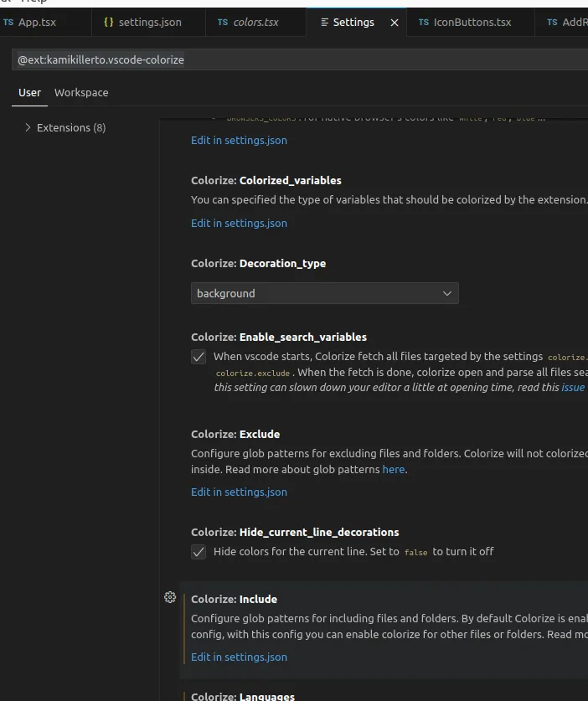Click the TS icon on IconButtons.tsx tab

(x=423, y=23)
